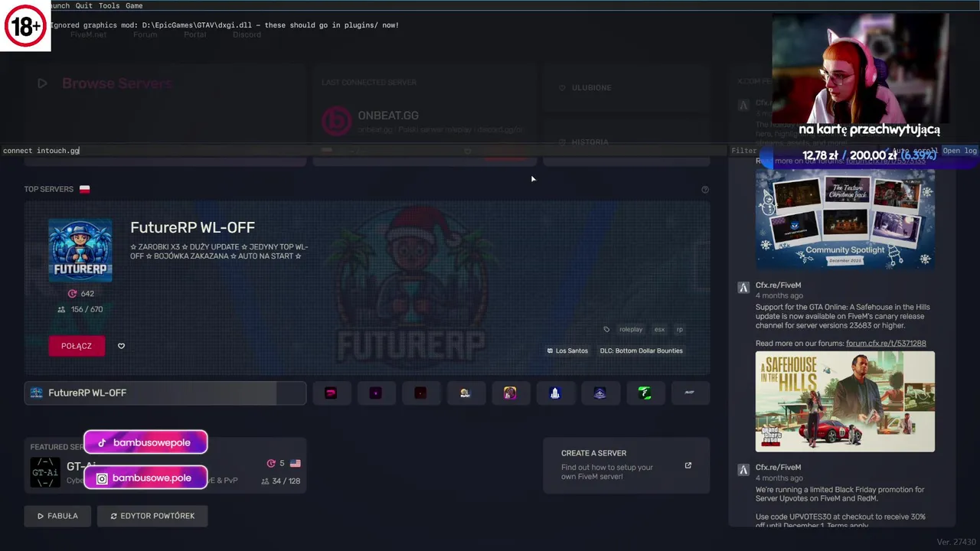This screenshot has width=980, height=551.
Task: Click the console Filter field
Action: (x=743, y=151)
